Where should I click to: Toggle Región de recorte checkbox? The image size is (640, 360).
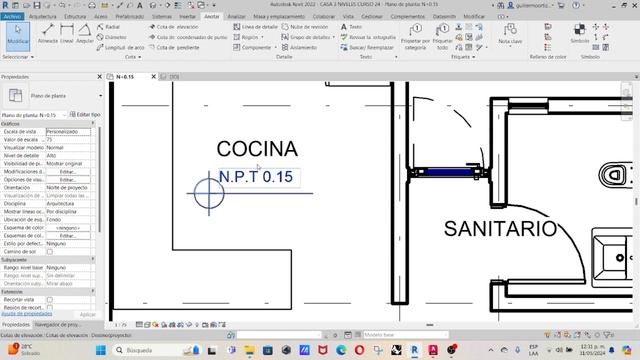[x=49, y=307]
